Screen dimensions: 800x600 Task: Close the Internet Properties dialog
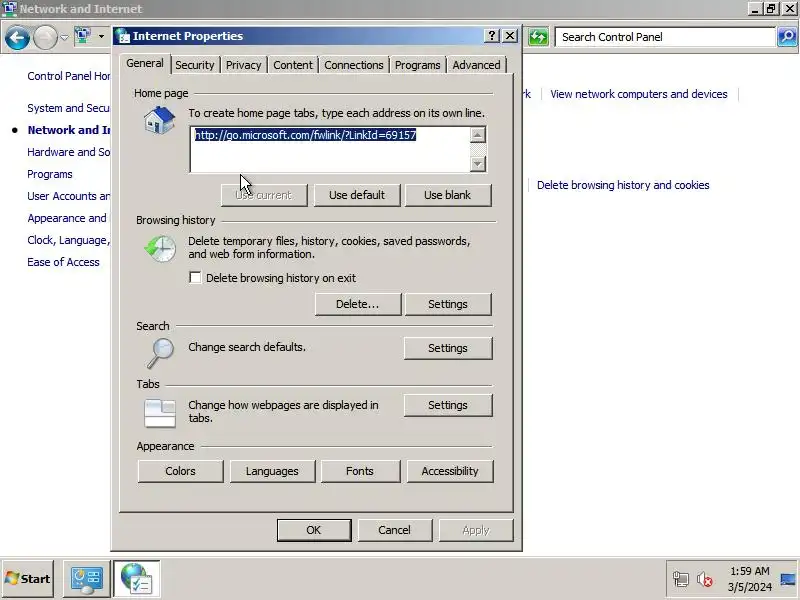pos(510,35)
